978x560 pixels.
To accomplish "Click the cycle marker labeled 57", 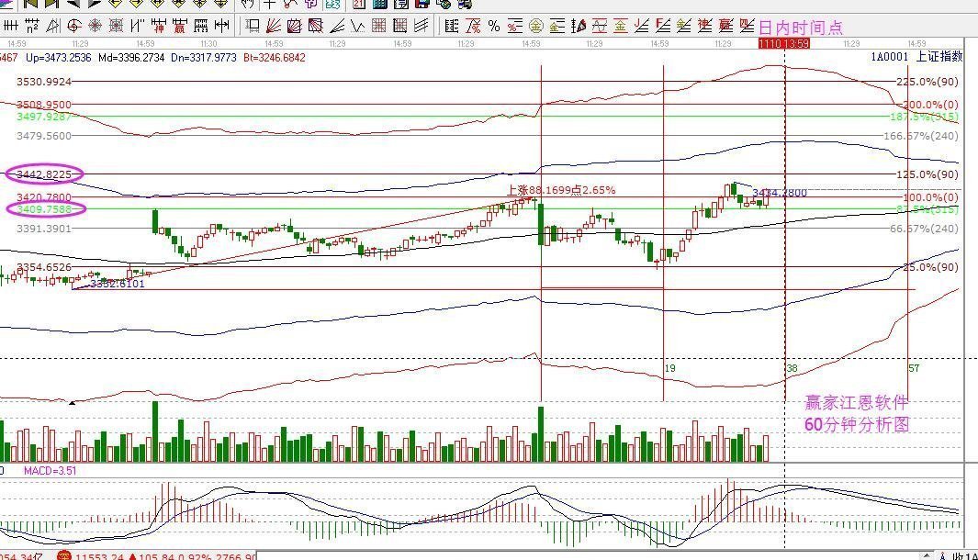I will click(914, 368).
